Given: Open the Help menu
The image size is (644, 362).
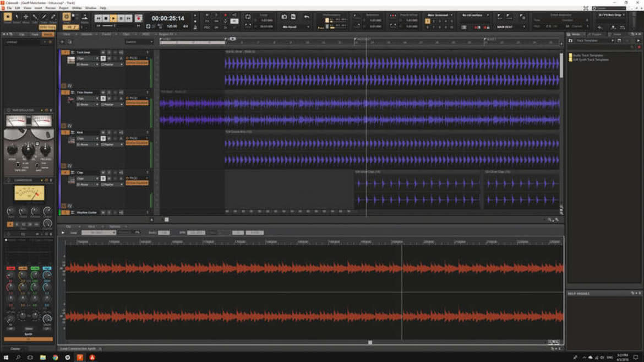Looking at the screenshot, I should 103,8.
